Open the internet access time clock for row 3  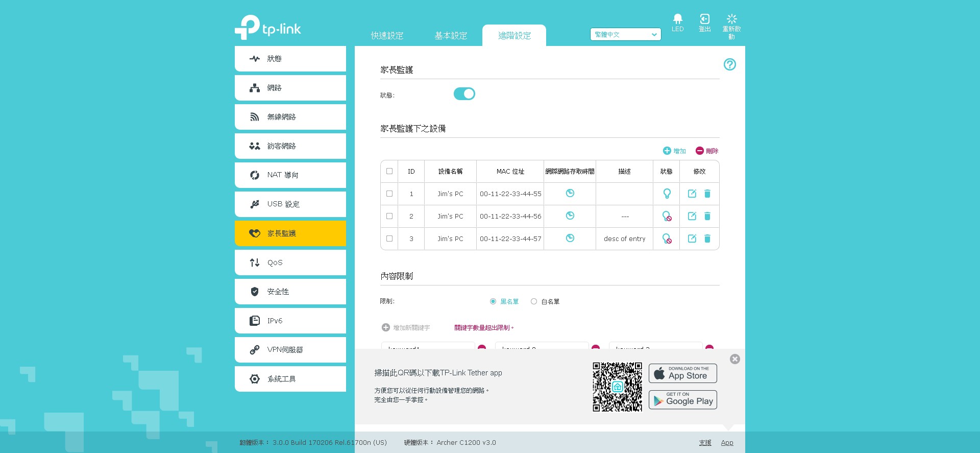(570, 238)
